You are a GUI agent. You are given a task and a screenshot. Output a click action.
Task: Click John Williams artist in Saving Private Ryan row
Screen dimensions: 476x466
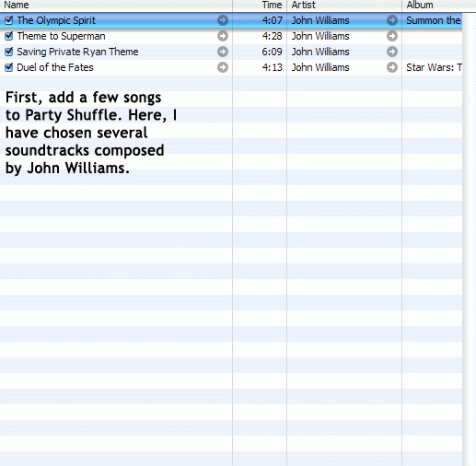pos(320,52)
